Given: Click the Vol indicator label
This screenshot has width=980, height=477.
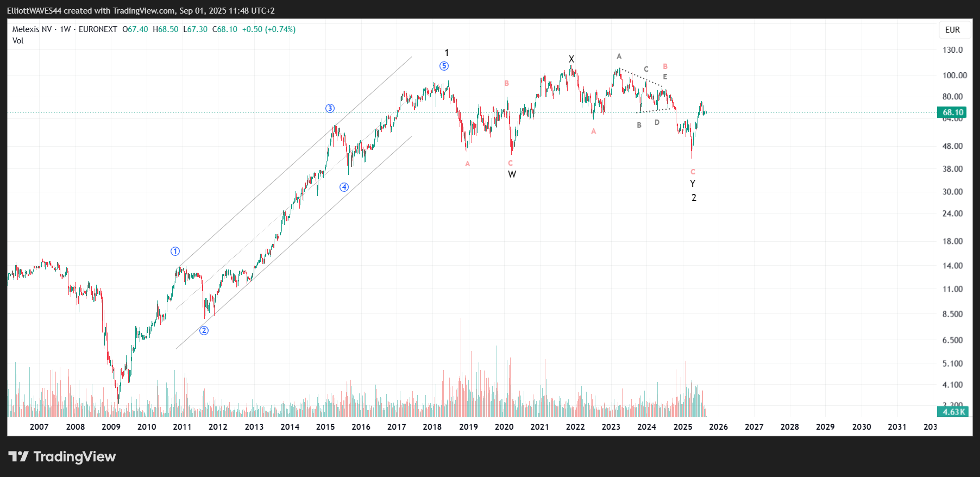Looking at the screenshot, I should pyautogui.click(x=18, y=41).
